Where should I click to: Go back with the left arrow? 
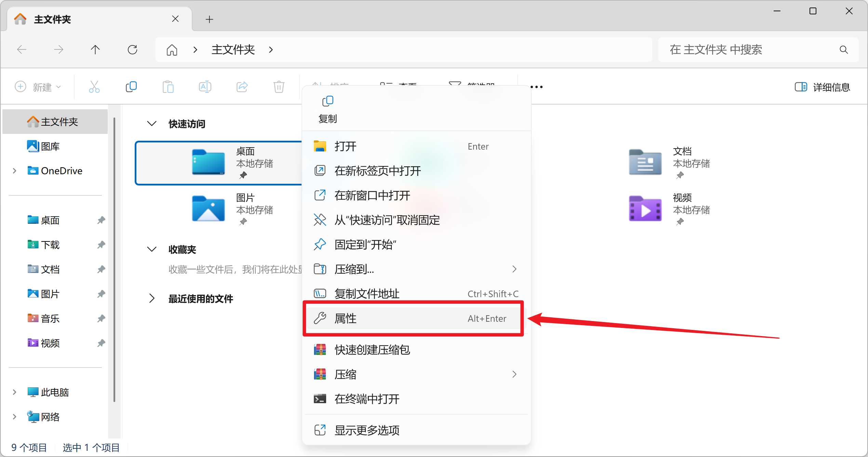pyautogui.click(x=22, y=50)
